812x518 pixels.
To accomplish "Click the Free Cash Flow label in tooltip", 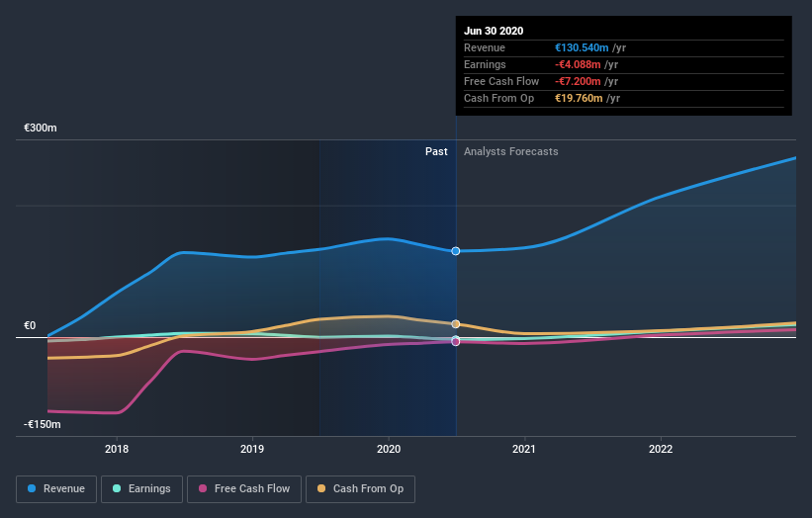I will click(501, 81).
